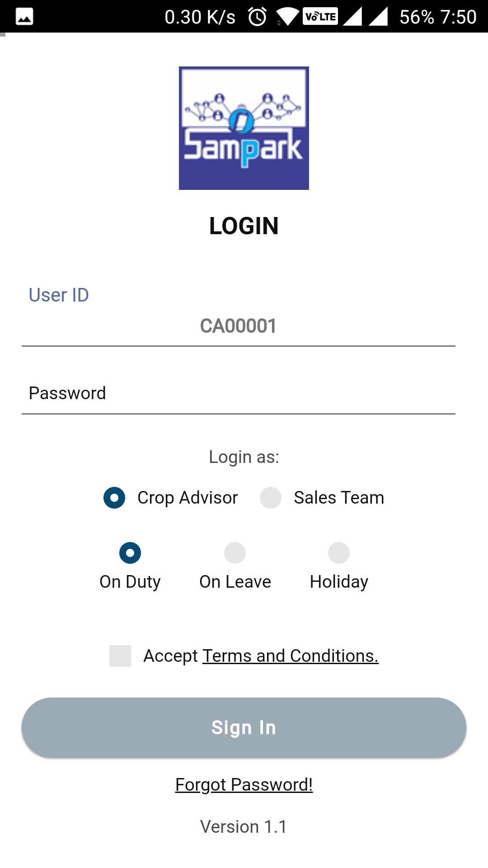Tap the VoLTE indicator icon
The width and height of the screenshot is (488, 868).
click(320, 17)
